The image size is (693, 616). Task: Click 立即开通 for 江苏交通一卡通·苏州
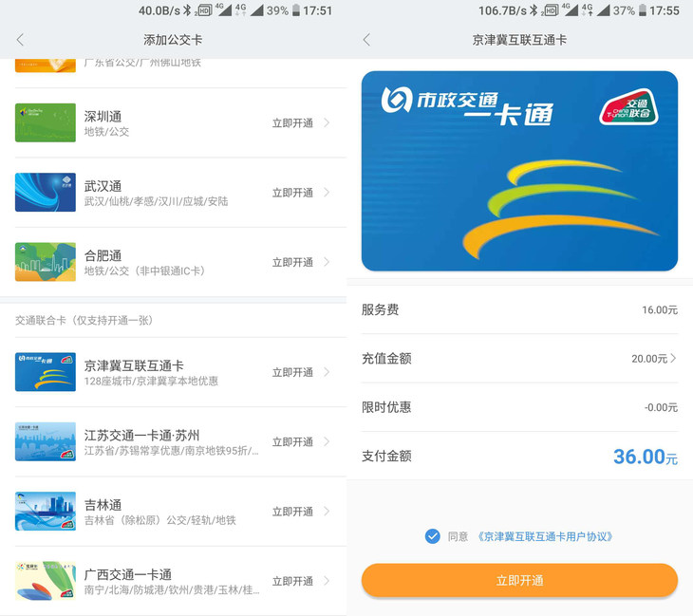[x=292, y=442]
